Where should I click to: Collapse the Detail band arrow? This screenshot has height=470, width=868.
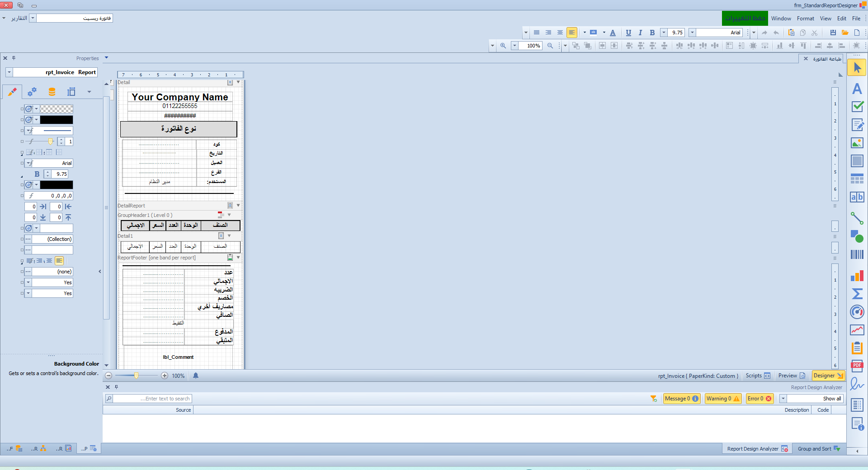pos(238,82)
